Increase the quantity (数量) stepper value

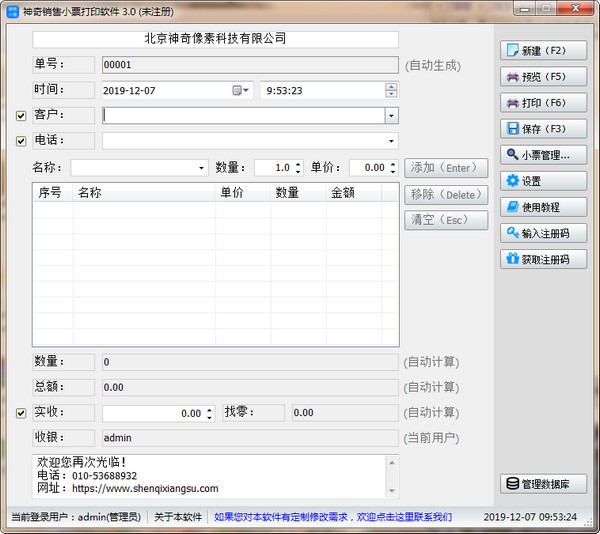pyautogui.click(x=298, y=164)
